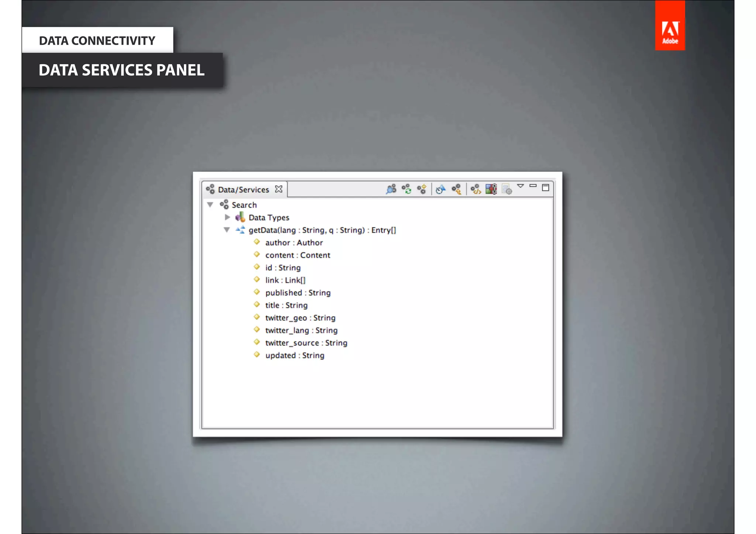Select the author : Author property
The height and width of the screenshot is (534, 756).
coord(294,242)
